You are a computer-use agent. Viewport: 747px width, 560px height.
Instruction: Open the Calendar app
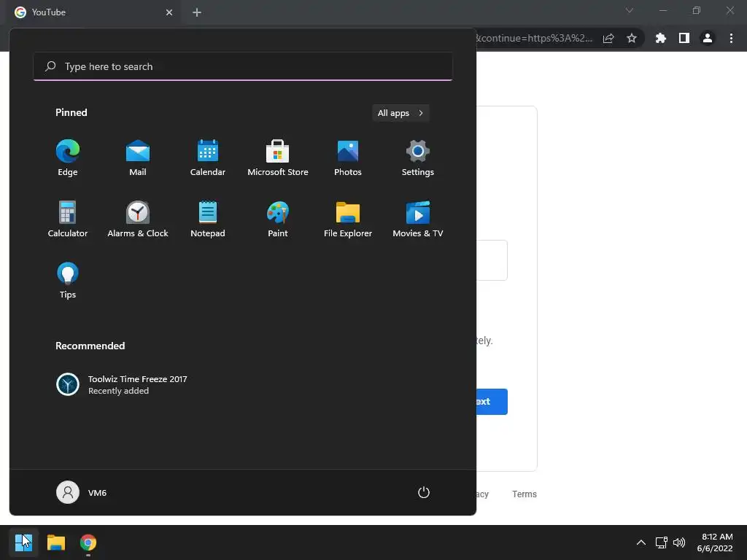[x=208, y=158]
